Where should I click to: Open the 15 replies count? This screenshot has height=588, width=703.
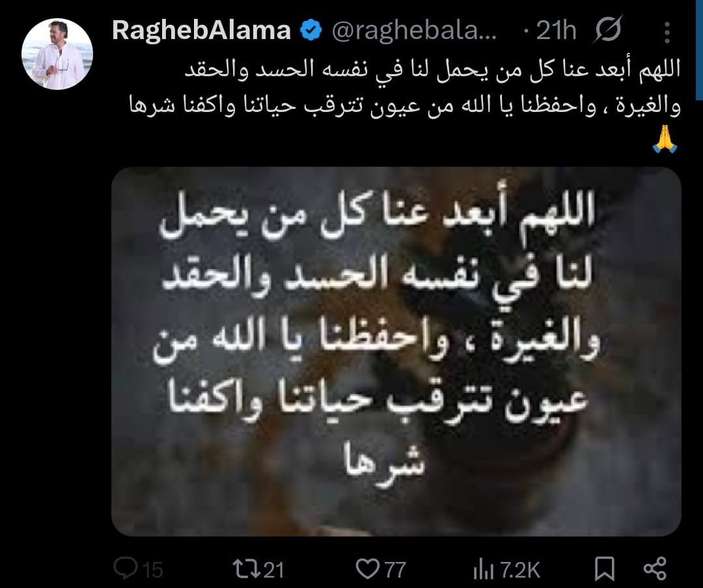click(x=153, y=570)
